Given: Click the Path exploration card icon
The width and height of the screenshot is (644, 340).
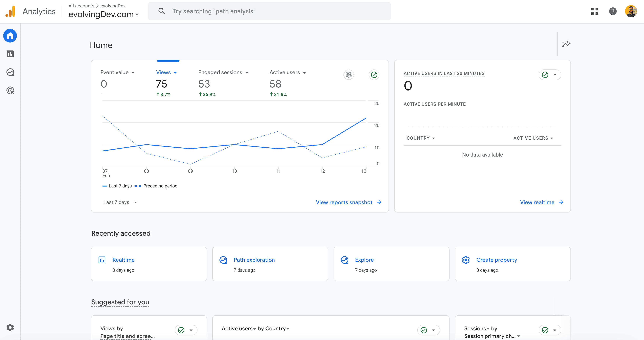Looking at the screenshot, I should pyautogui.click(x=223, y=260).
